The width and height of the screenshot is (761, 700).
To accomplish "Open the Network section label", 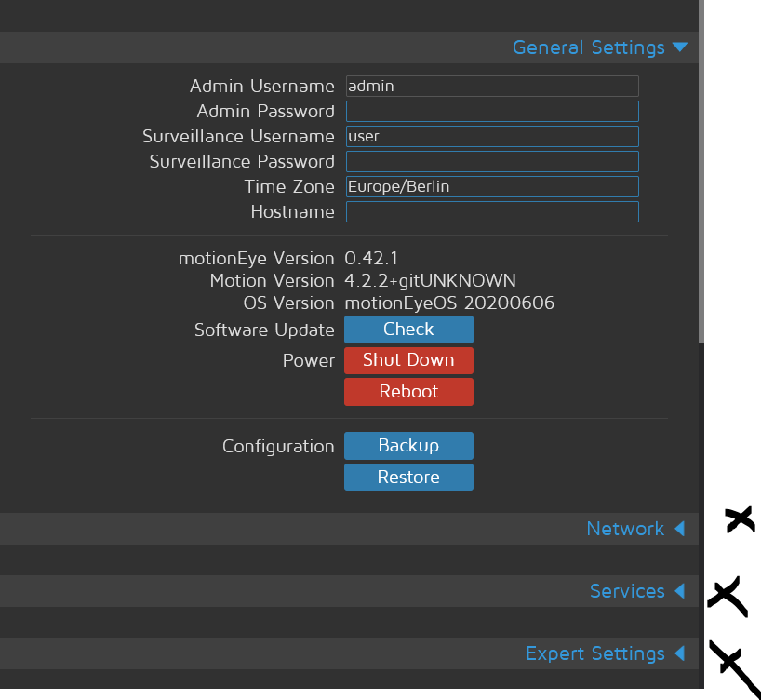I will coord(624,529).
